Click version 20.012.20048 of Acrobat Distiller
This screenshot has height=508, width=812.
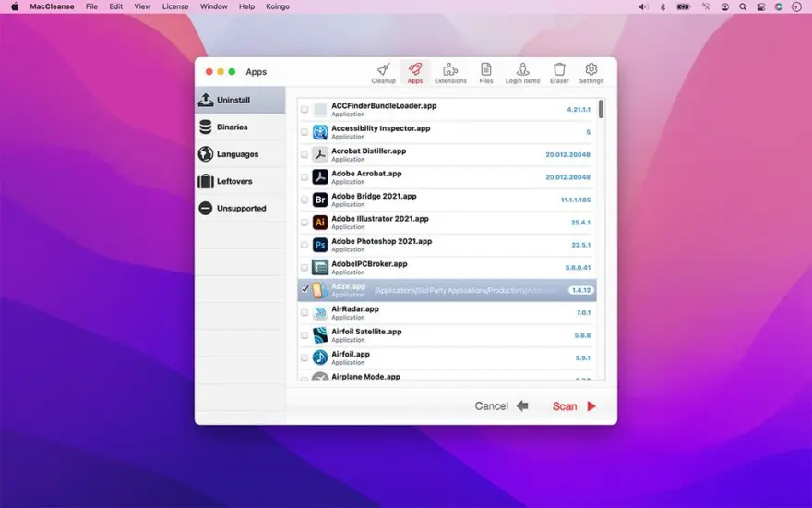pos(567,154)
